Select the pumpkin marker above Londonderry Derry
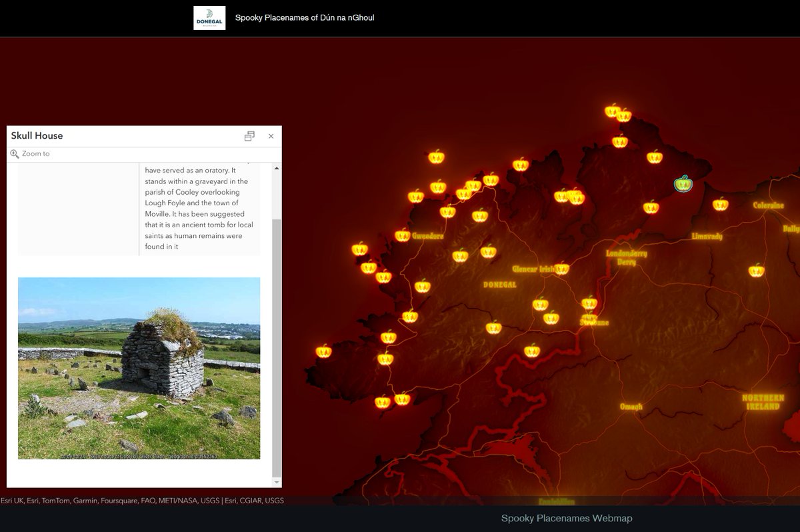 650,207
